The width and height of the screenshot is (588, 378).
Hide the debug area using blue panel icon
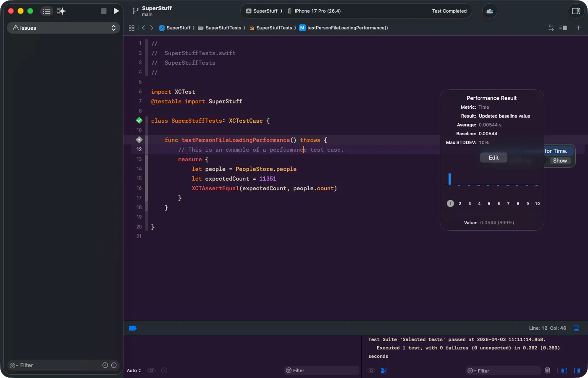pyautogui.click(x=577, y=328)
